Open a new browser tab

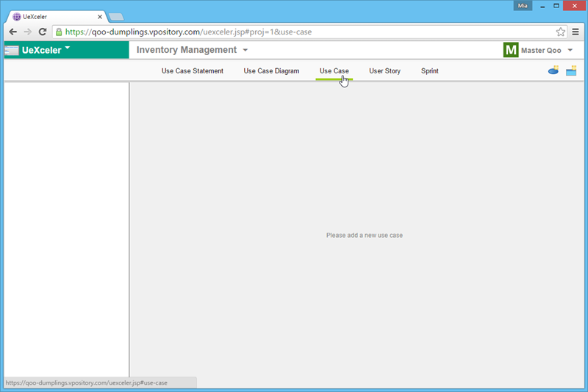(x=116, y=17)
